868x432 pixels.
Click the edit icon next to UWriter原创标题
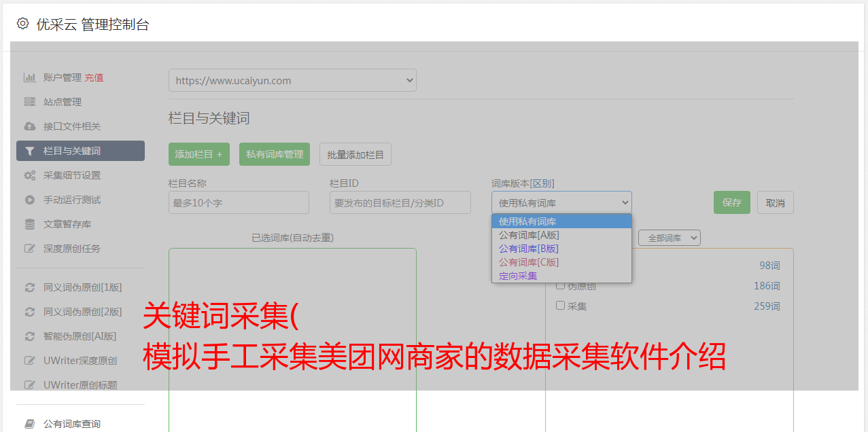tap(30, 385)
